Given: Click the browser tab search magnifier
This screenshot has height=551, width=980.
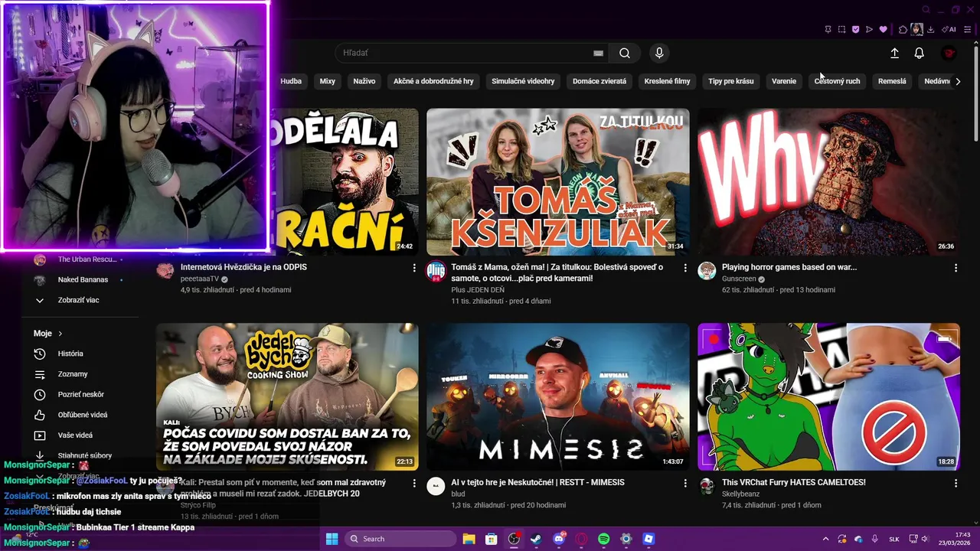Looking at the screenshot, I should pos(926,10).
